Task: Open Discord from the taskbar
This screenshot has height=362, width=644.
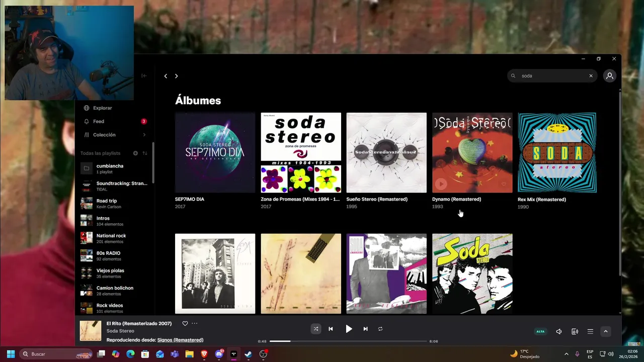Action: click(x=219, y=354)
